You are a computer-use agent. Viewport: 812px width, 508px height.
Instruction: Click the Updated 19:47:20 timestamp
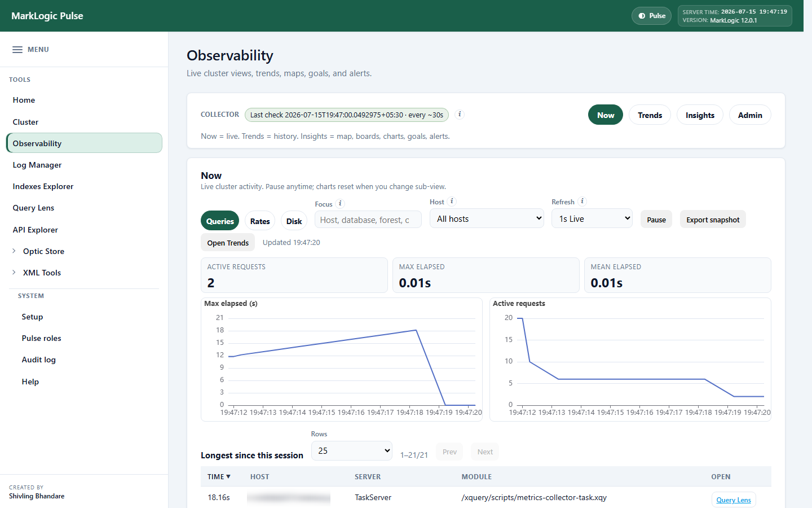point(291,242)
